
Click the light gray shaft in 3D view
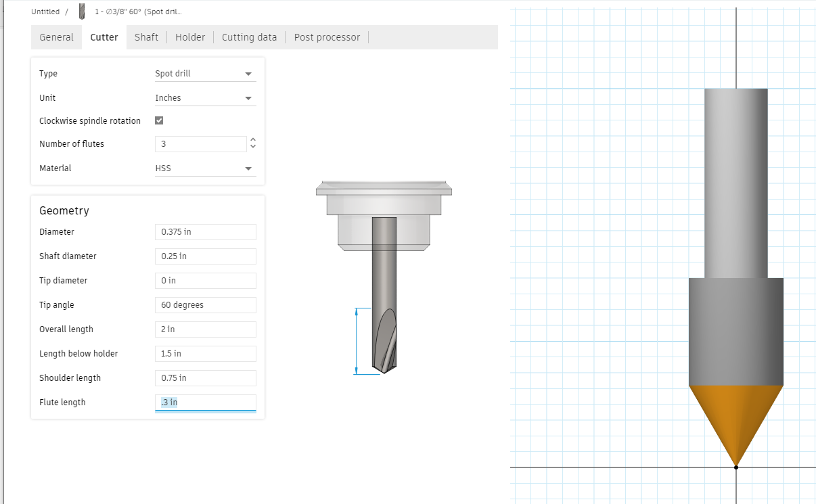735,183
